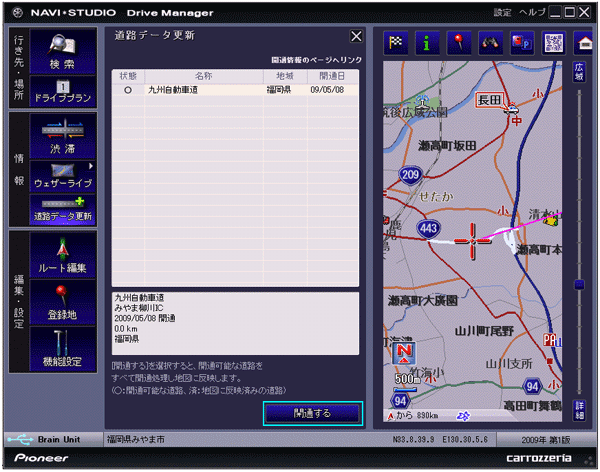This screenshot has width=600, height=472.
Task: Click the NAVI·STUDIO logo icon
Action: coord(18,13)
